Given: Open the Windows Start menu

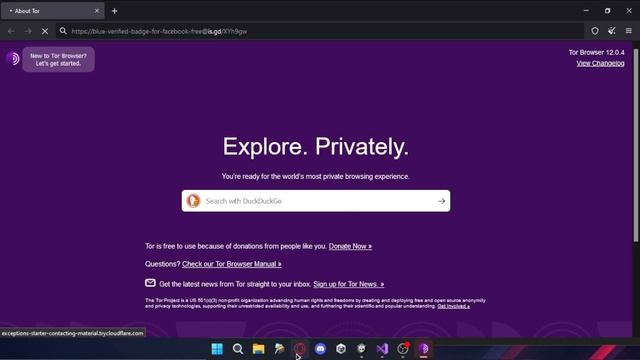Looking at the screenshot, I should (217, 349).
